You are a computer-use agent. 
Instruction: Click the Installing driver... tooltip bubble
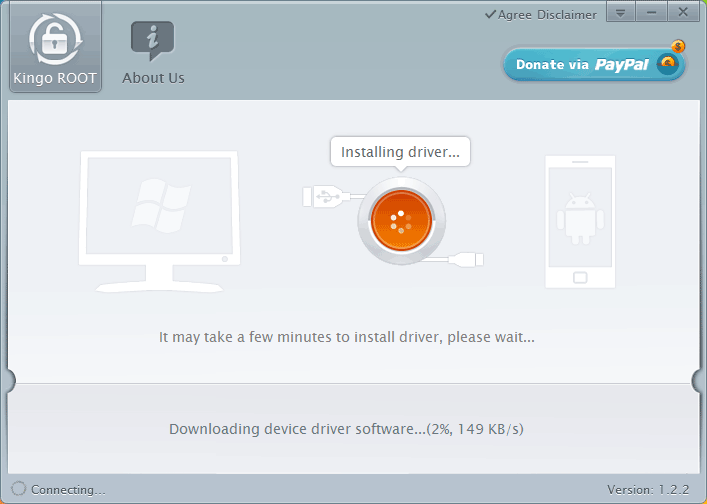pyautogui.click(x=400, y=152)
